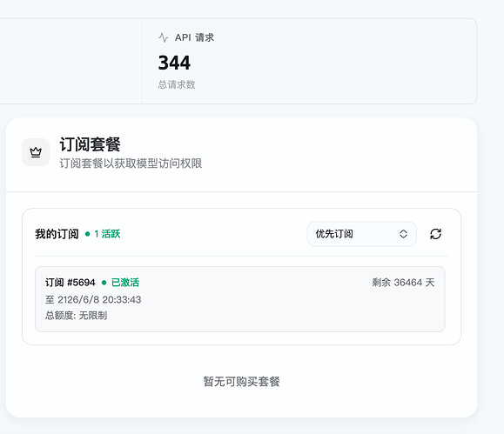
Task: Click the activity pulse icon beside API 请求
Action: pos(164,37)
